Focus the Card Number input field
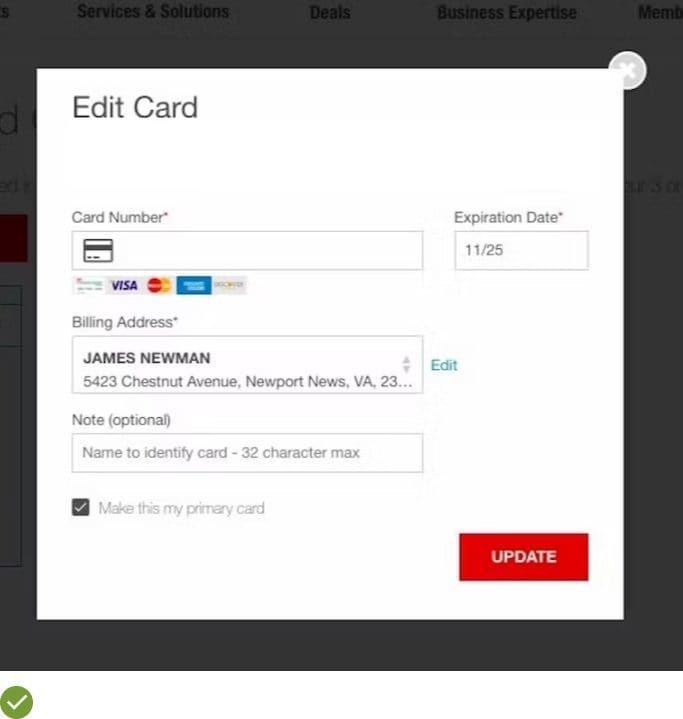The height and width of the screenshot is (719, 683). tap(247, 250)
